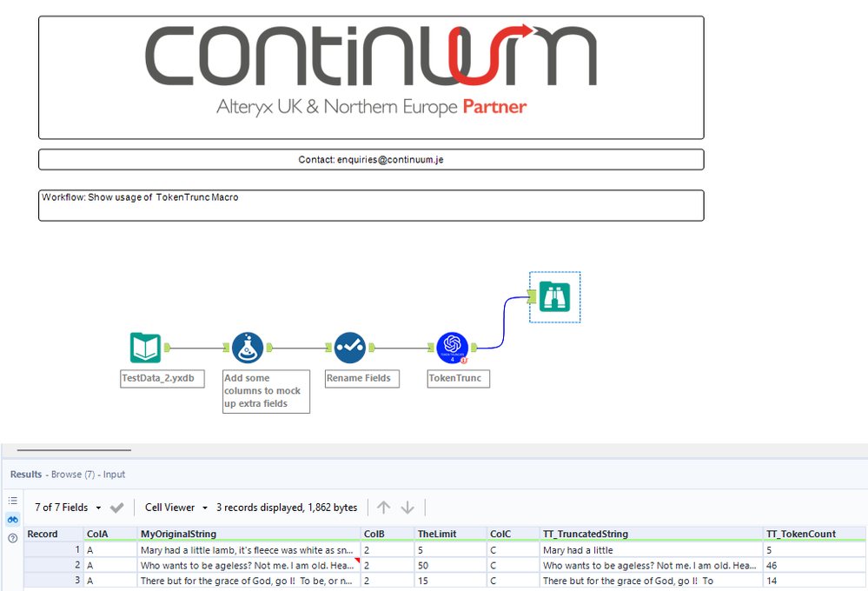Click the Browse tool binoculars icon
The height and width of the screenshot is (591, 868).
click(x=554, y=296)
